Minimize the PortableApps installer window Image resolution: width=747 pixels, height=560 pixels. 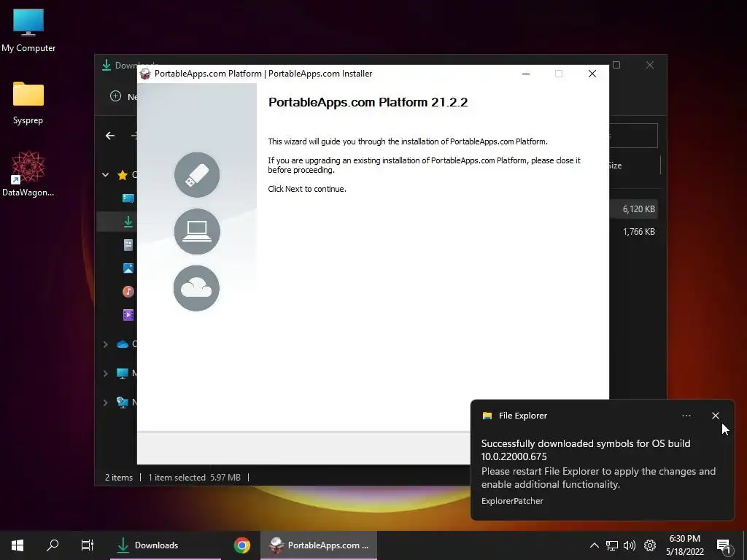click(x=526, y=74)
